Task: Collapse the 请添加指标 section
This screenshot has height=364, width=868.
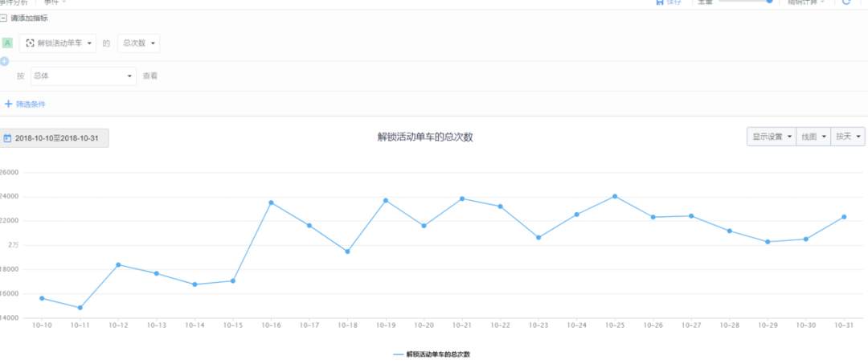Action: tap(3, 18)
